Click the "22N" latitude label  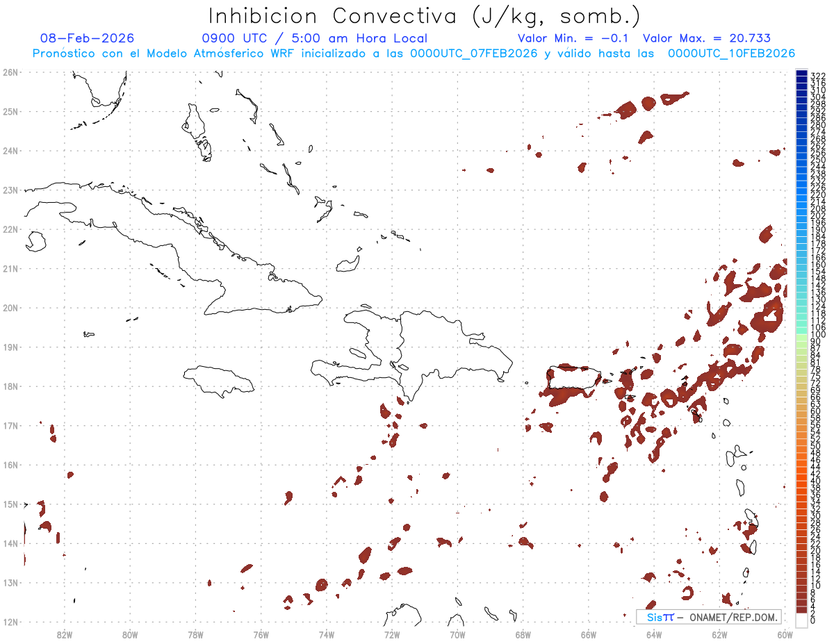pyautogui.click(x=10, y=229)
